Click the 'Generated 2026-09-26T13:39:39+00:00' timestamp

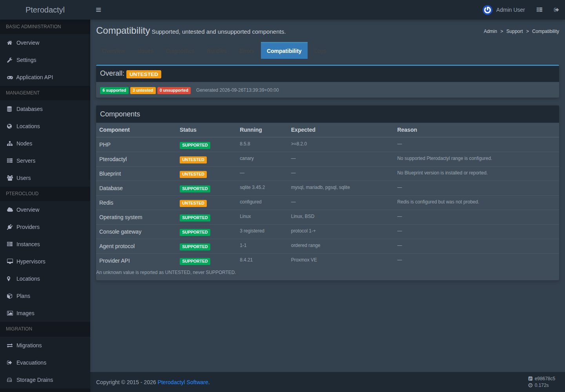coord(237,90)
